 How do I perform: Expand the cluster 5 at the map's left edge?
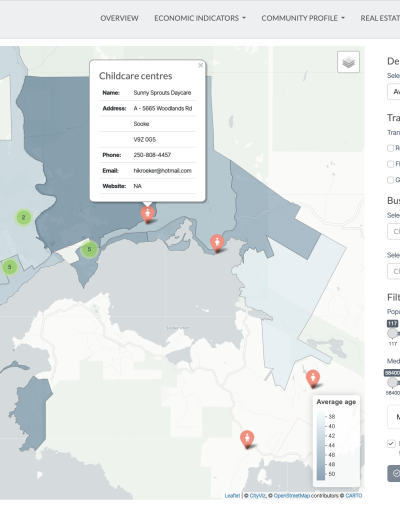(x=10, y=267)
